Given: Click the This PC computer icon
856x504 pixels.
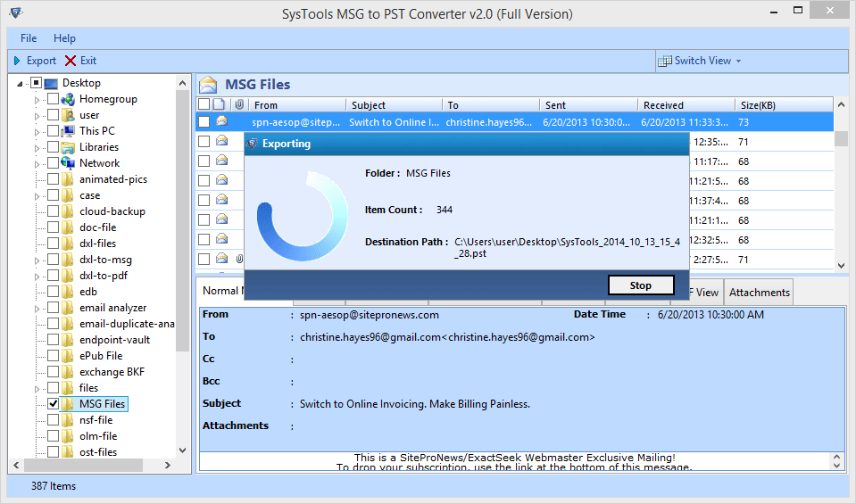Looking at the screenshot, I should click(x=68, y=131).
